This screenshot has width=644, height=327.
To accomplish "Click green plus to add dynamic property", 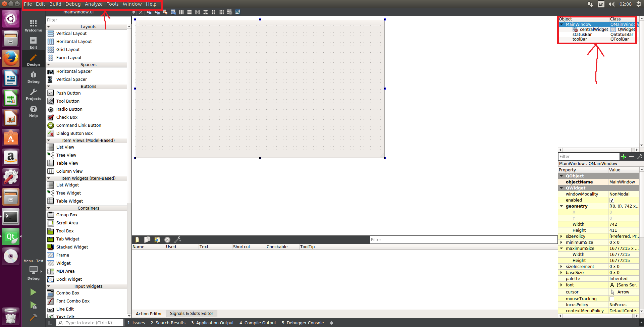I will pos(624,157).
